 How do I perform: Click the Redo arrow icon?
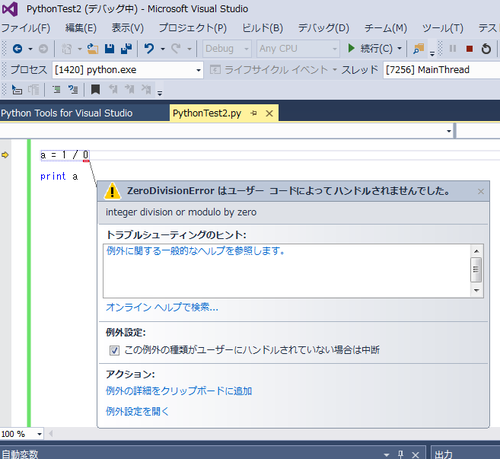[176, 49]
